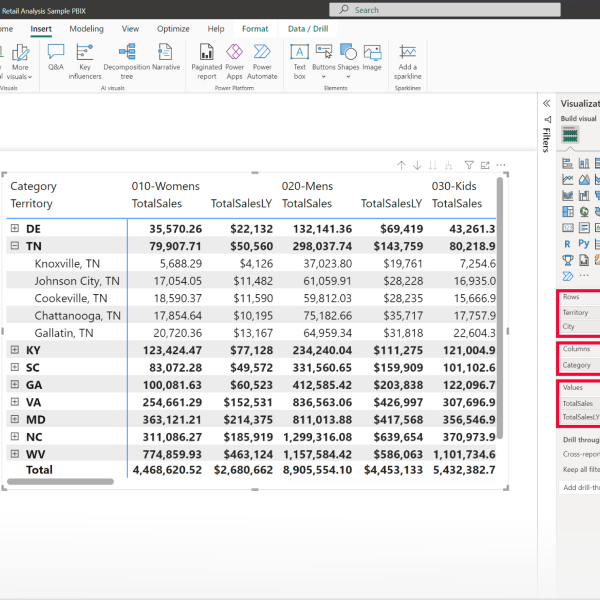The height and width of the screenshot is (600, 600).
Task: Click the Search box
Action: [445, 10]
